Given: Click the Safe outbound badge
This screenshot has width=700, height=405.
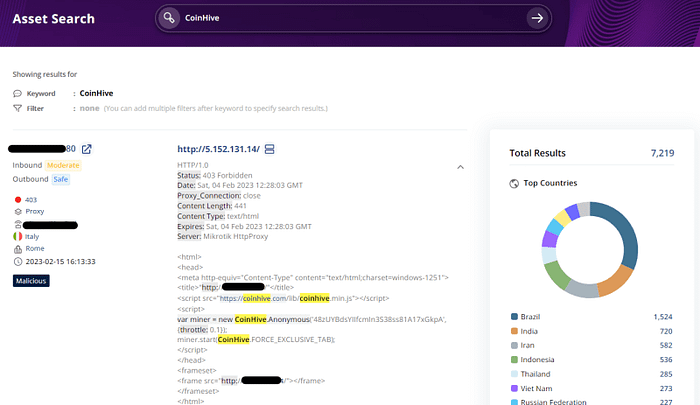Looking at the screenshot, I should 61,179.
